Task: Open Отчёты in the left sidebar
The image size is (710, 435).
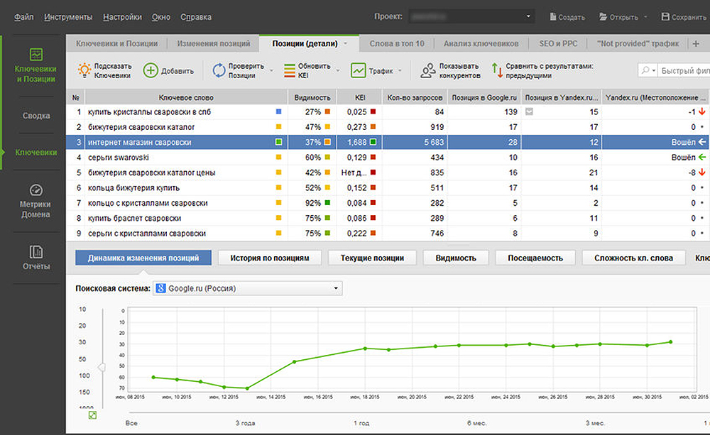Action: 36,258
